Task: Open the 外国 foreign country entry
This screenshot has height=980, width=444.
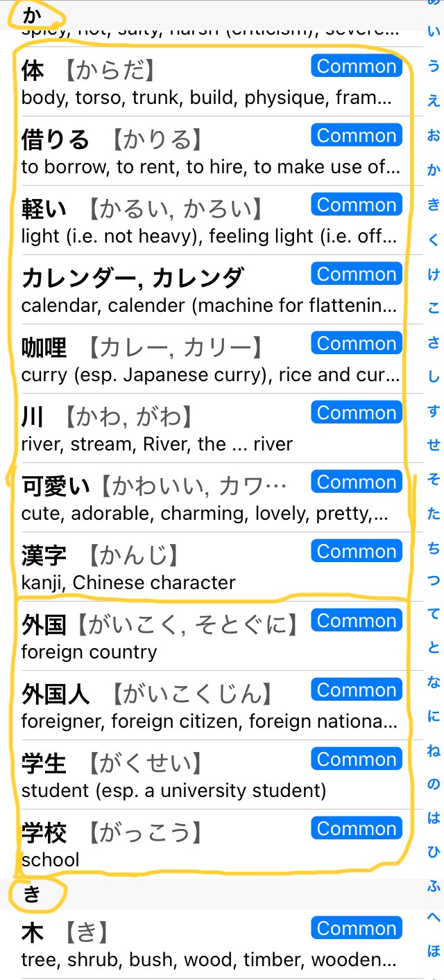Action: pyautogui.click(x=208, y=637)
